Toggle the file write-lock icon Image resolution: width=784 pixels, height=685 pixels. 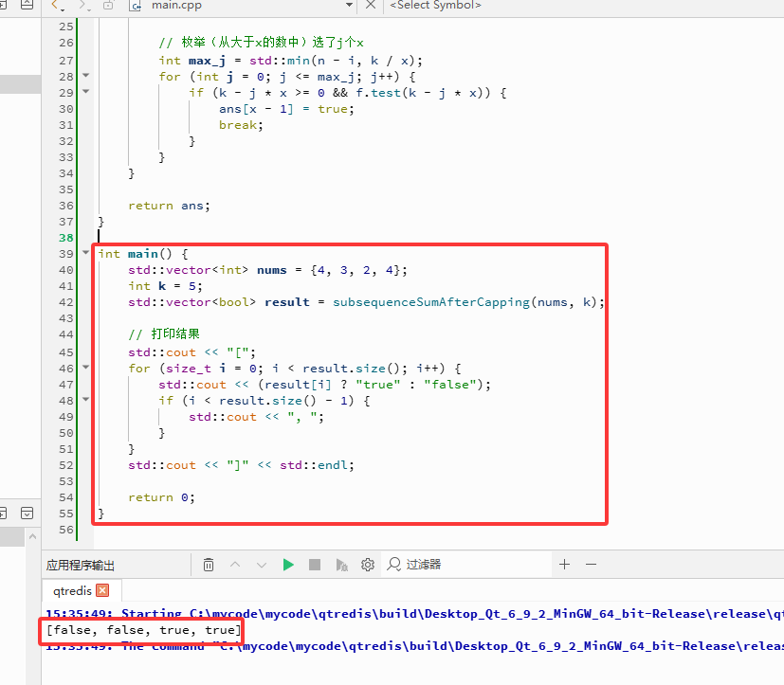coord(108,6)
